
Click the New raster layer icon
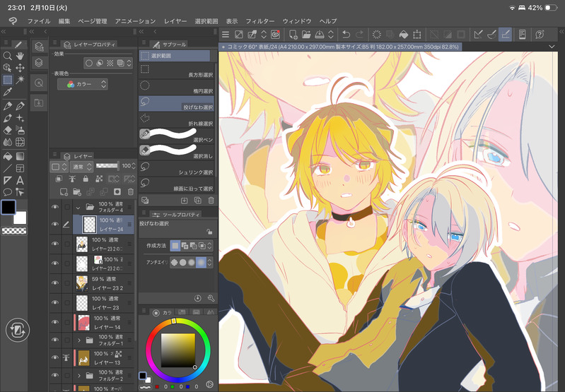coord(64,192)
